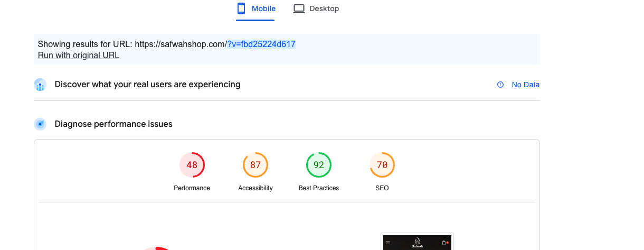Click the Best Practices label
Image resolution: width=644 pixels, height=250 pixels.
click(319, 188)
